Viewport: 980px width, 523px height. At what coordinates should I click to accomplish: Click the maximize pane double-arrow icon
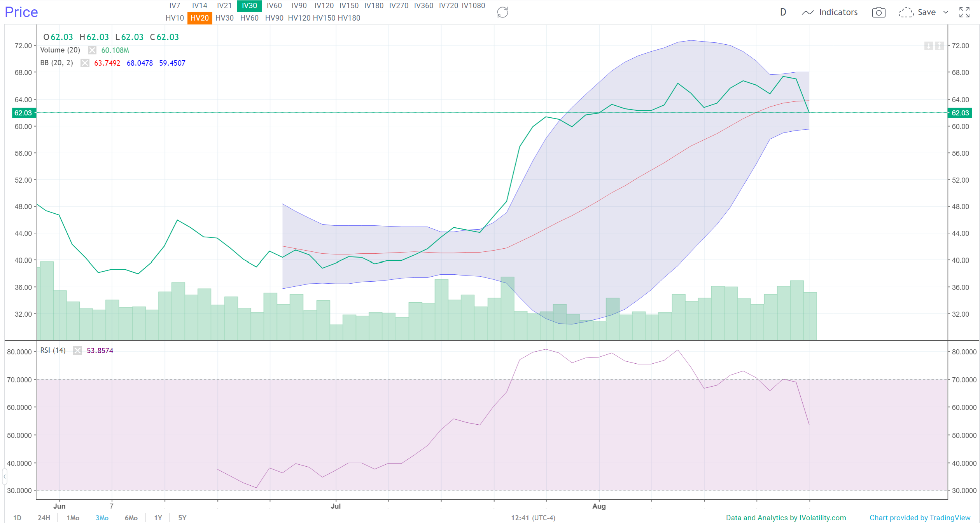pos(939,46)
